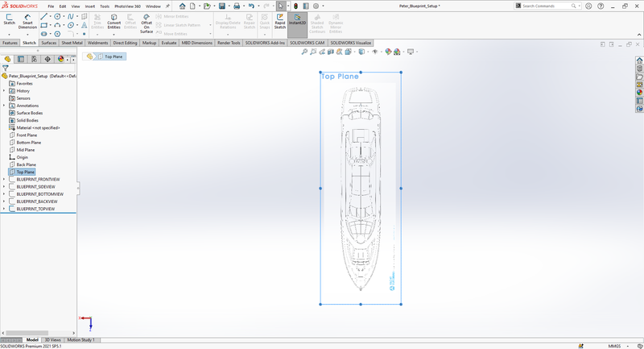
Task: Toggle the pin on the menu bar
Action: (167, 6)
